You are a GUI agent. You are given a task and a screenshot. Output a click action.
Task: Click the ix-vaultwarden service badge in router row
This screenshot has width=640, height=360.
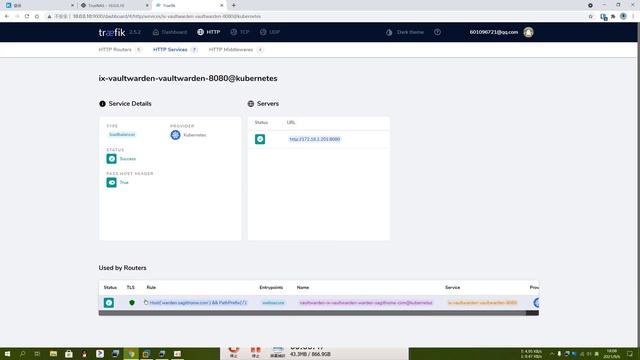(x=482, y=303)
